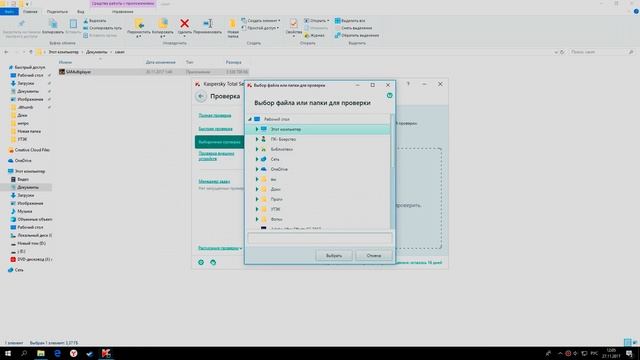The image size is (640, 360).
Task: Expand the Сеть node in the dialog tree
Action: click(x=257, y=159)
